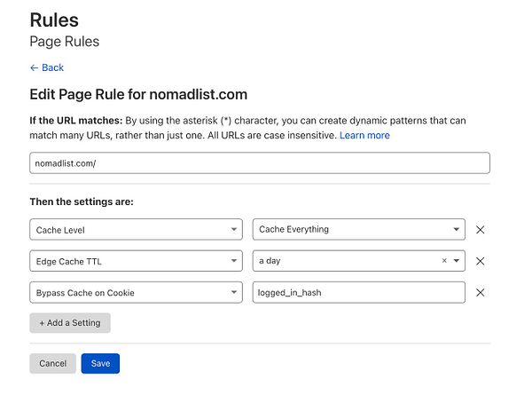Remove the Bypass Cache on Cookie row
Viewport: 532px width, 395px height.
tap(481, 293)
